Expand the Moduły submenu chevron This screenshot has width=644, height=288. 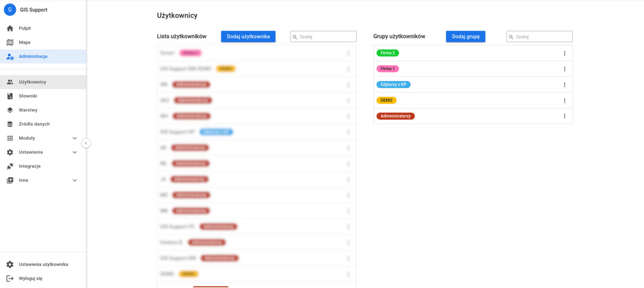(x=75, y=138)
